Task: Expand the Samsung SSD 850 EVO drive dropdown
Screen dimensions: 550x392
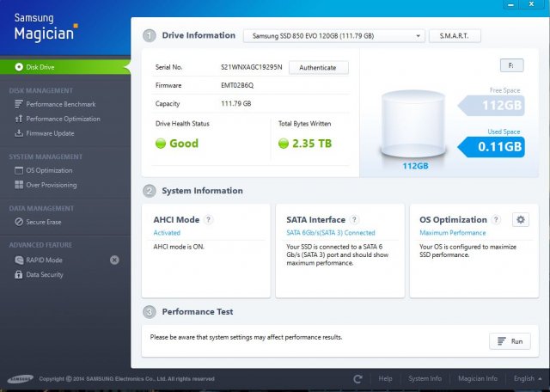Action: coord(334,36)
